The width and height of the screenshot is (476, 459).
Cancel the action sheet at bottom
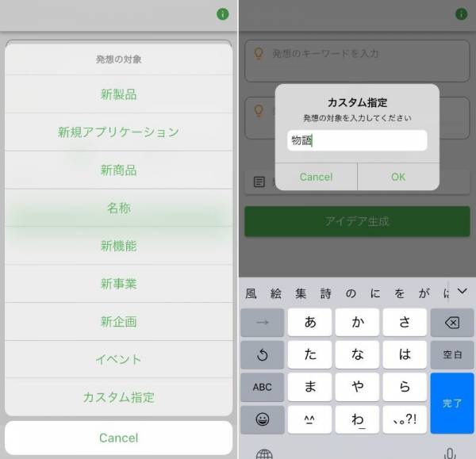(118, 438)
